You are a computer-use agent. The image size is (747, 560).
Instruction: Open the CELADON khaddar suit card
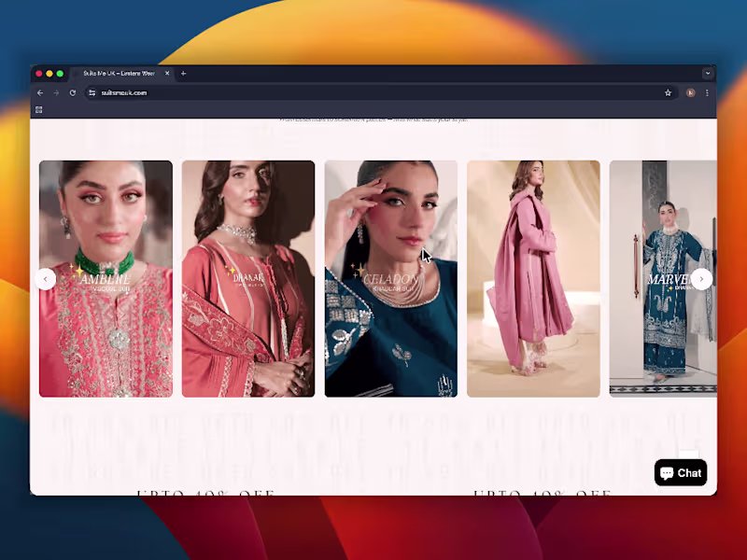(391, 278)
